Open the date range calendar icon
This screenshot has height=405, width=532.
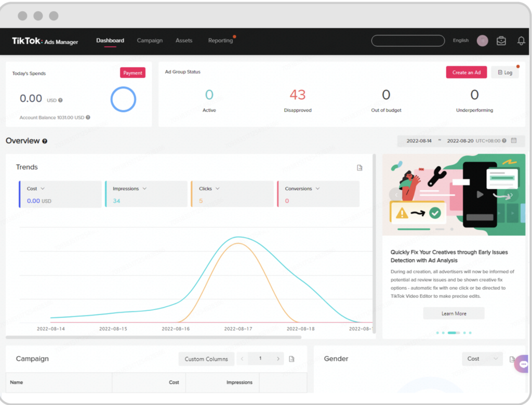point(514,141)
